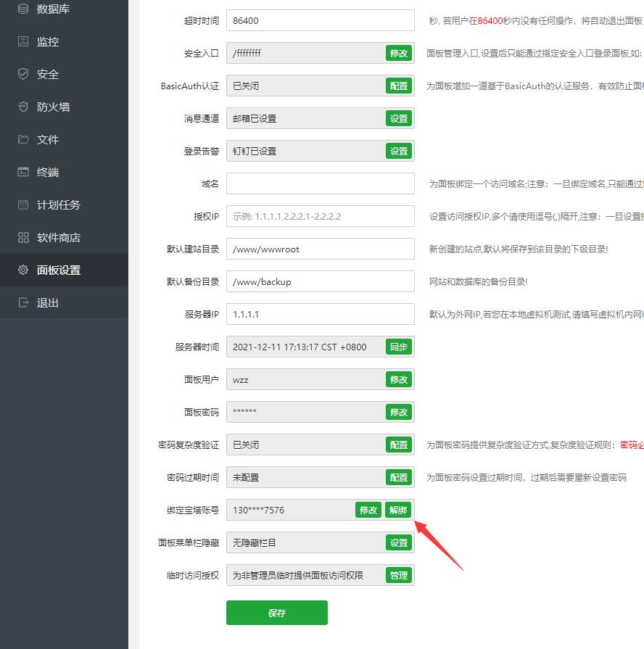Click 配置 button for 密码复杂度验证

(399, 445)
